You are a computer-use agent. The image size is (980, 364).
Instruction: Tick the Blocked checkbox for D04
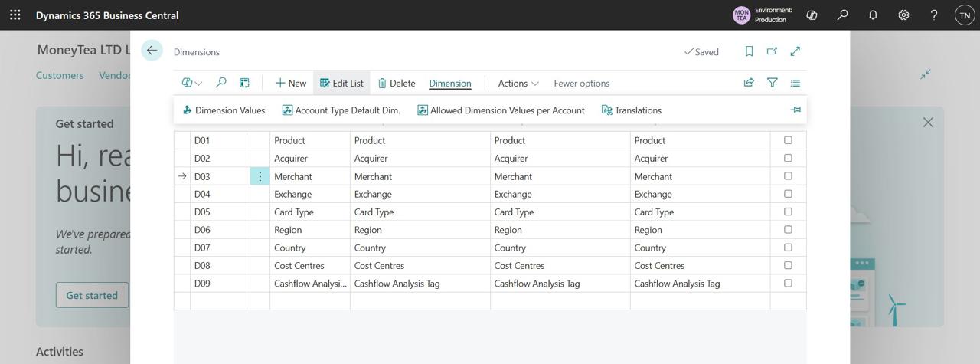click(788, 194)
